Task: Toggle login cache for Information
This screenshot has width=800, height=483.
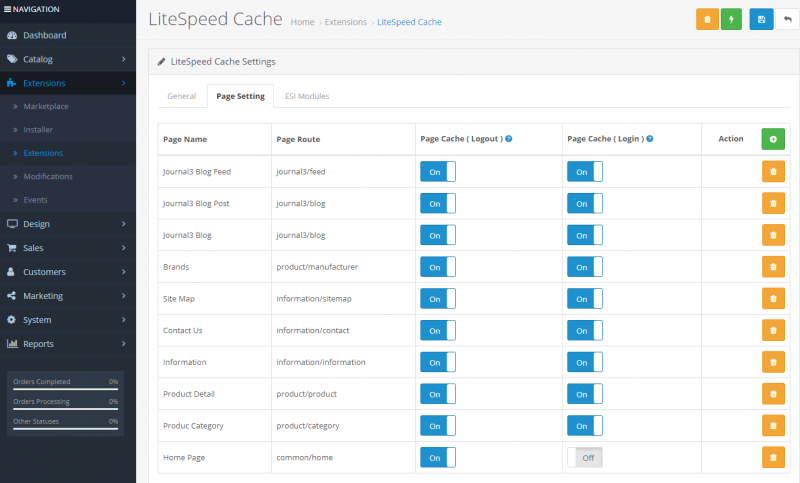Action: point(585,362)
